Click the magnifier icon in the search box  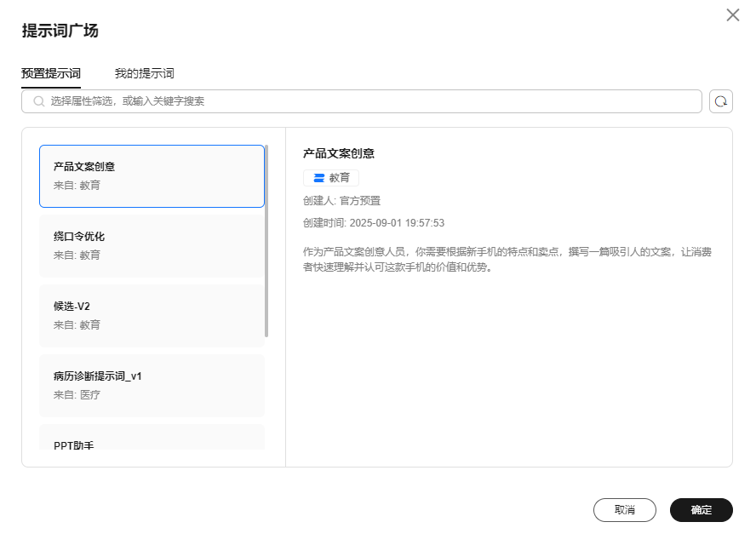(38, 101)
